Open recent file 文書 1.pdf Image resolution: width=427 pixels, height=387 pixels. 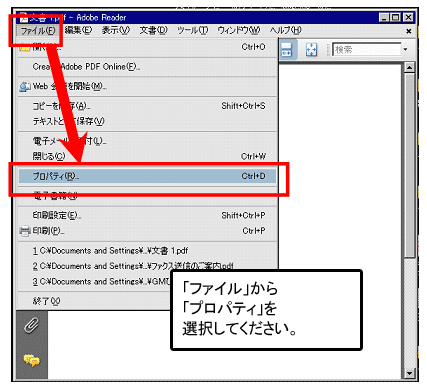click(x=147, y=251)
